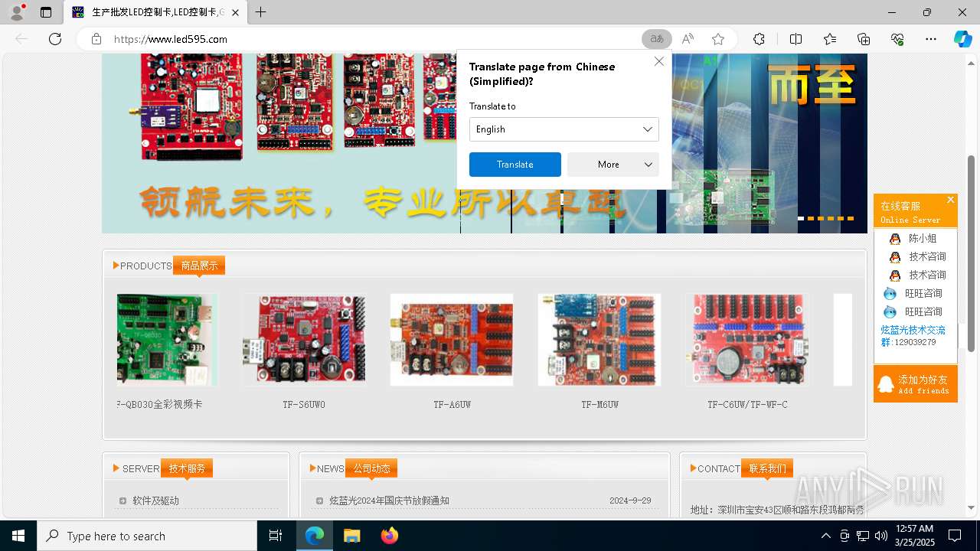Image resolution: width=980 pixels, height=551 pixels.
Task: Click the first 旺旺咨询 contact
Action: tap(913, 293)
